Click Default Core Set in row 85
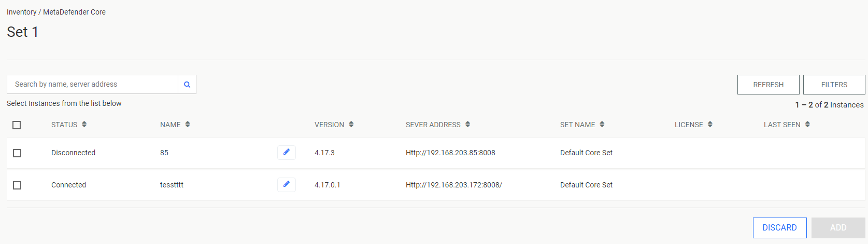868x244 pixels. pyautogui.click(x=586, y=153)
